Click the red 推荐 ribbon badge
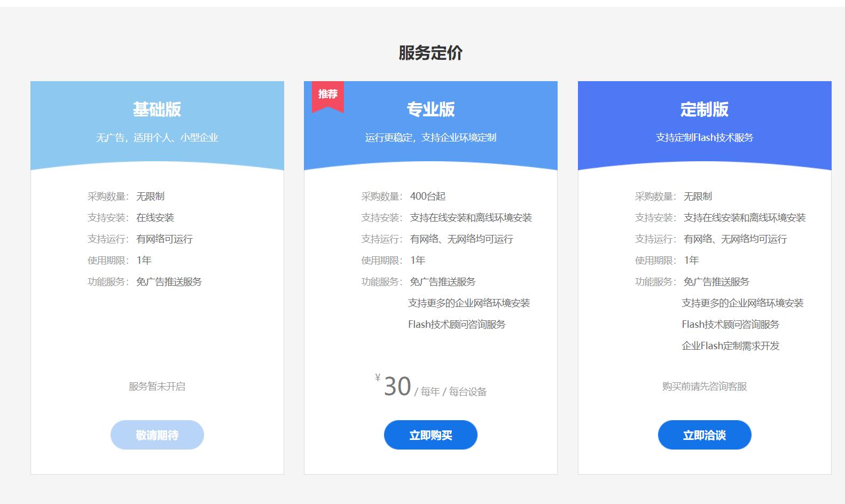Viewport: 845px width, 504px height. [x=328, y=97]
